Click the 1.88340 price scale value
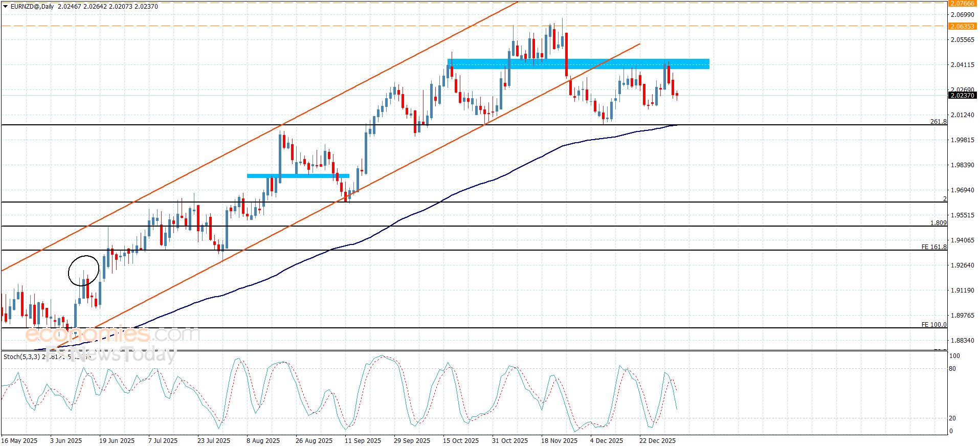Screen dimensions: 980x447 coord(962,341)
